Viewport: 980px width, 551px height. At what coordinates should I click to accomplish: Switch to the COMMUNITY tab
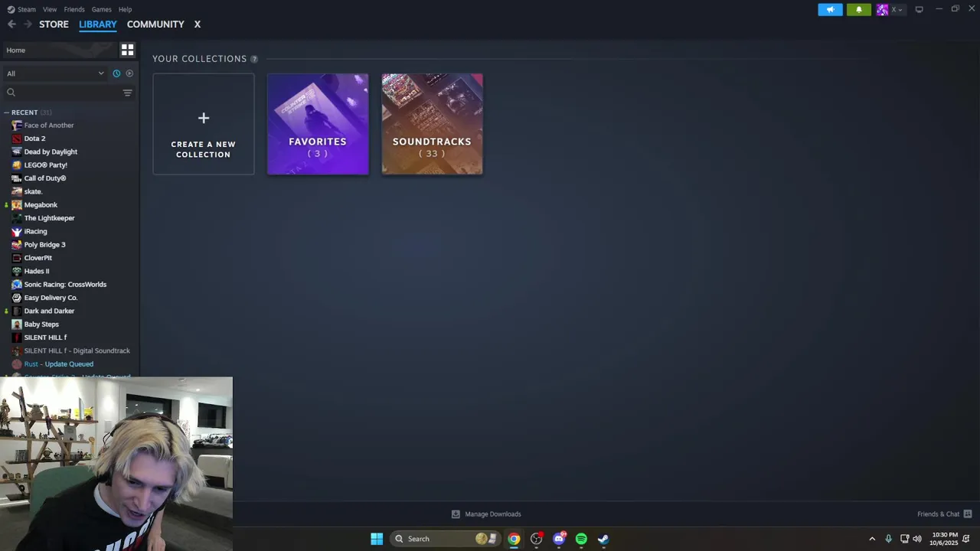(155, 24)
